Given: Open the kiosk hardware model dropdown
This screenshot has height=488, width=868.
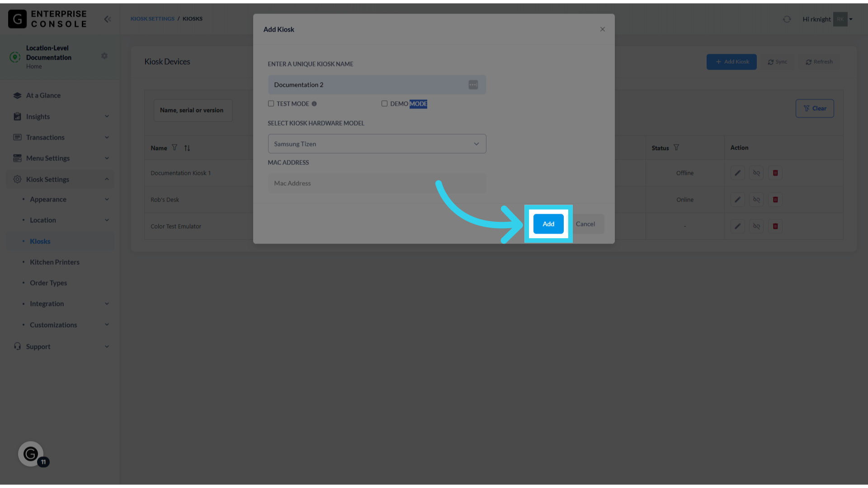Looking at the screenshot, I should pos(377,144).
